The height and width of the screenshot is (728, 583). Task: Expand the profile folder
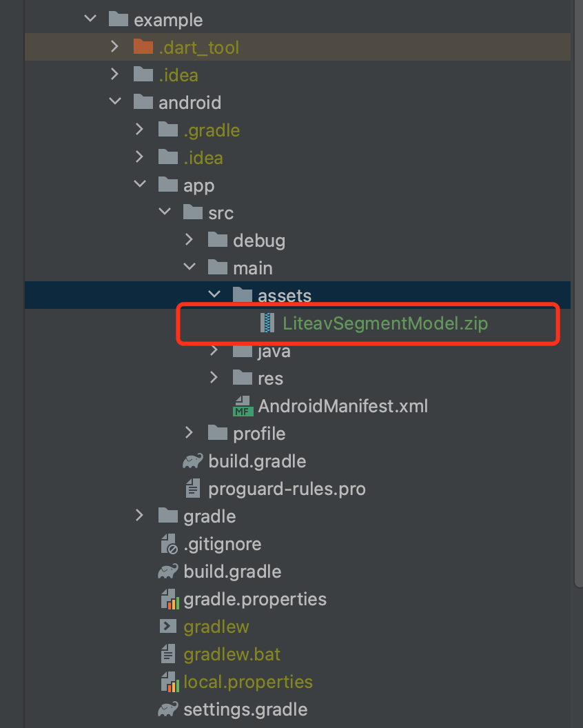point(190,433)
